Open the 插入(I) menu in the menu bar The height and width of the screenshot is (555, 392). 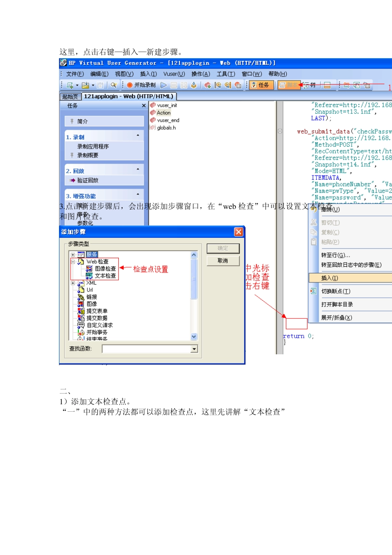point(149,74)
